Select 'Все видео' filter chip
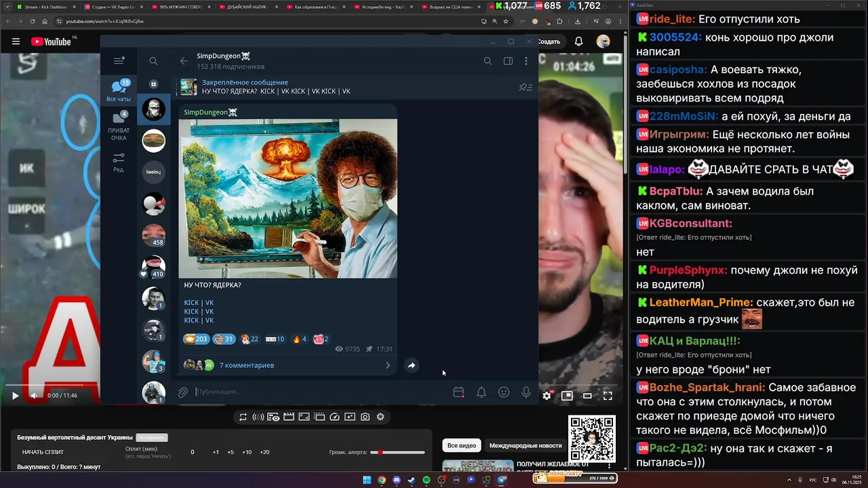 [x=462, y=445]
